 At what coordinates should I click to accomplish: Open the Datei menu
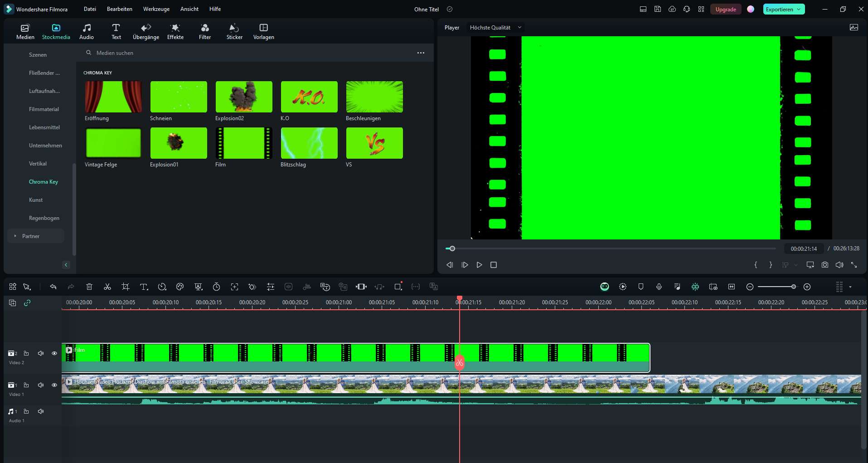point(90,9)
